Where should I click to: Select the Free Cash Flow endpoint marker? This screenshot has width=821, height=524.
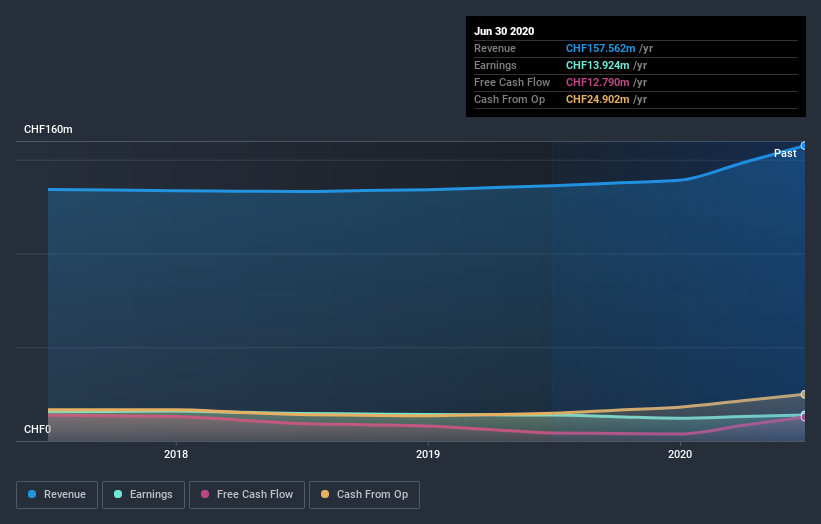coord(804,418)
